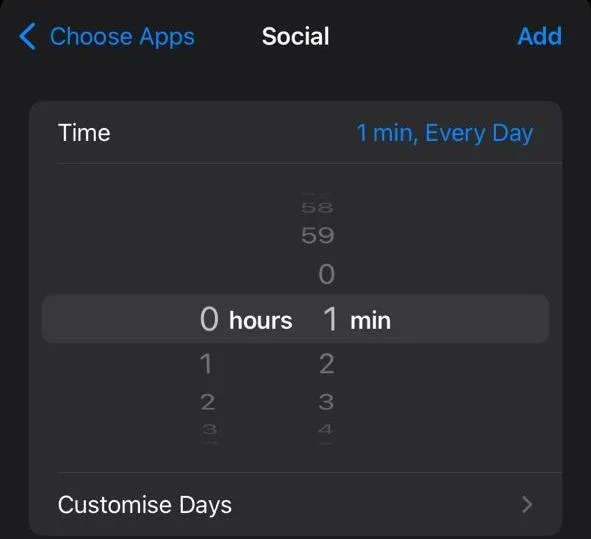Select 58 in the minutes wheel
This screenshot has width=591, height=539.
click(317, 207)
